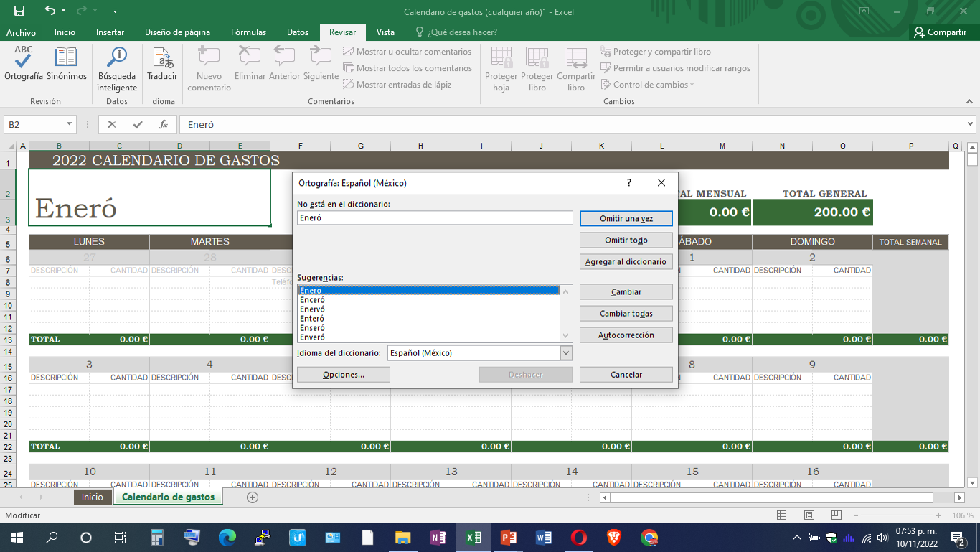This screenshot has width=980, height=552.
Task: Open Control de cambios dropdown
Action: (x=647, y=85)
